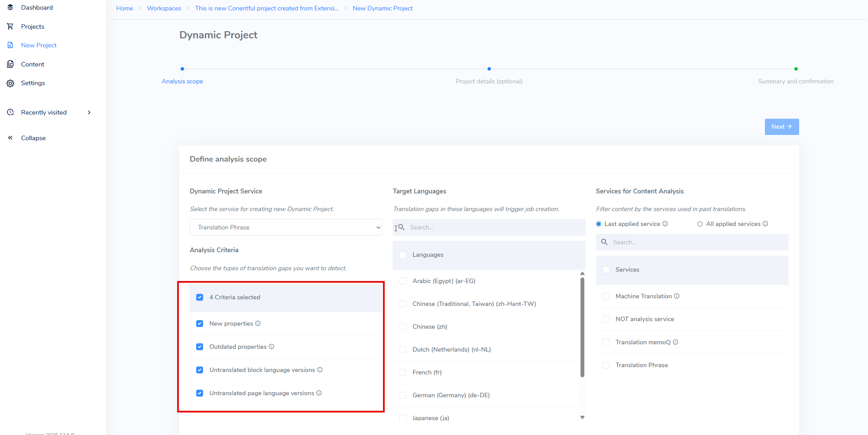Check the Arabic (Egypt) (ar-EG) checkbox

tap(403, 281)
